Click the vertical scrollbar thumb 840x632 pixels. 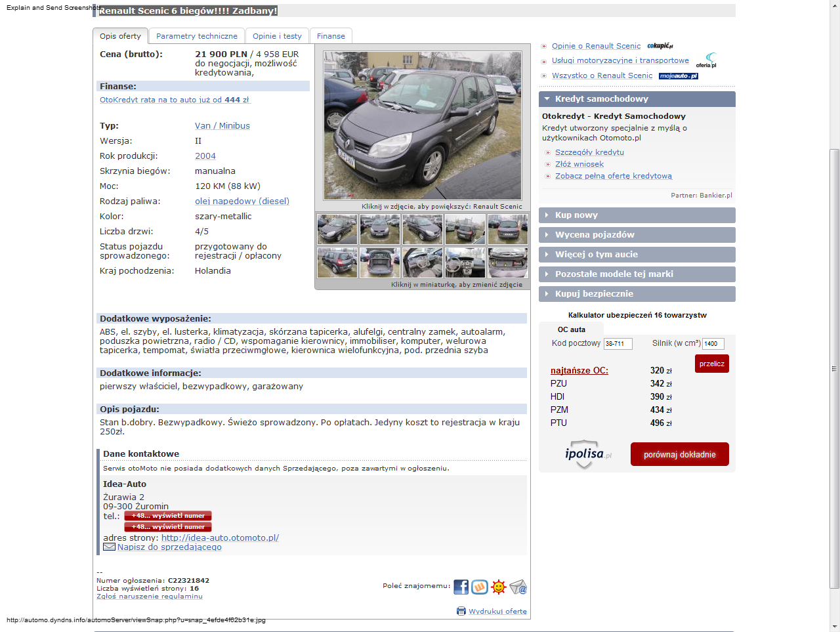click(834, 368)
